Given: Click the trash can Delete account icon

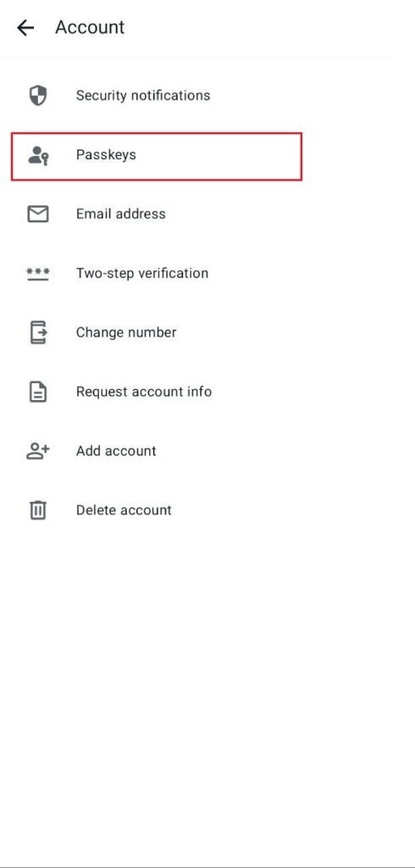Looking at the screenshot, I should point(37,509).
